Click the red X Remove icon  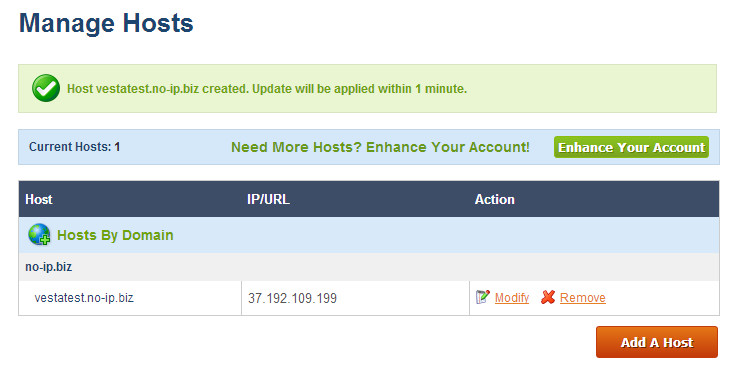548,297
